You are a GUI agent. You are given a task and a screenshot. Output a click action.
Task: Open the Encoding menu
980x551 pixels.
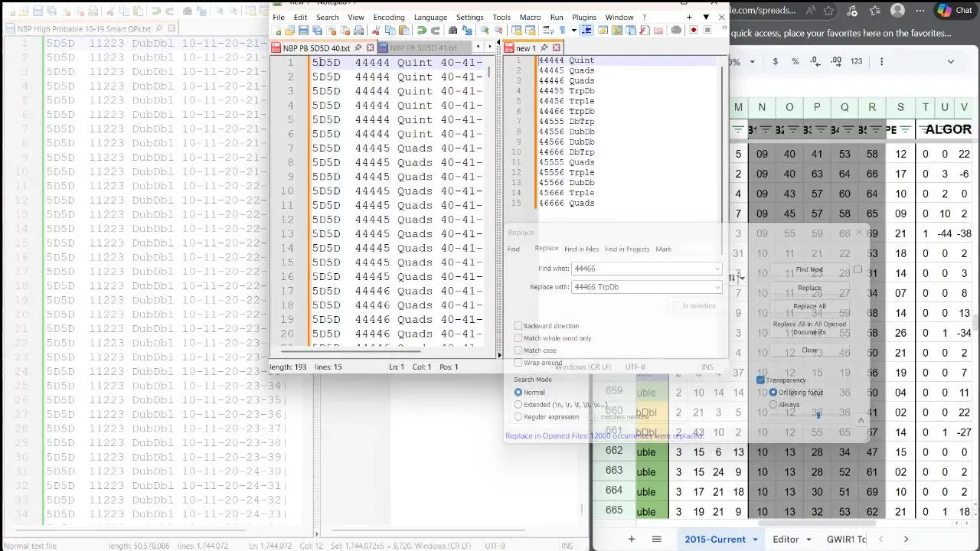(x=389, y=17)
